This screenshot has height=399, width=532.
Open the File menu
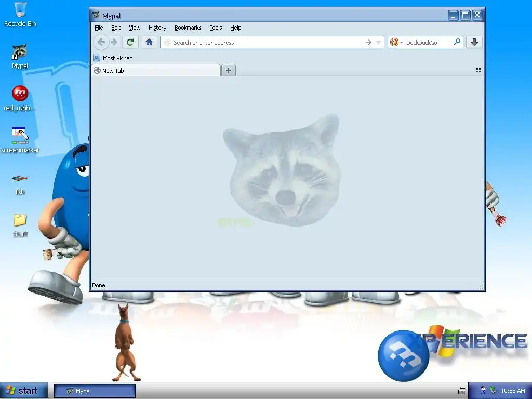coord(99,28)
